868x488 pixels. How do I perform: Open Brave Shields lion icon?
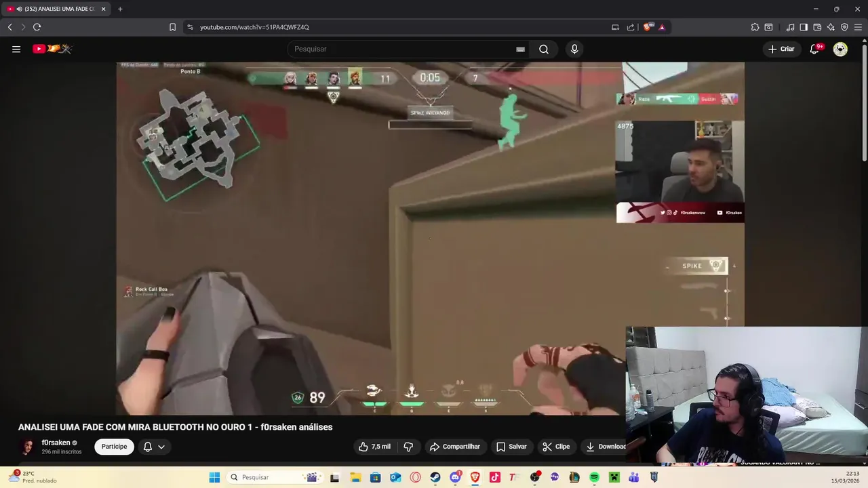pyautogui.click(x=648, y=27)
